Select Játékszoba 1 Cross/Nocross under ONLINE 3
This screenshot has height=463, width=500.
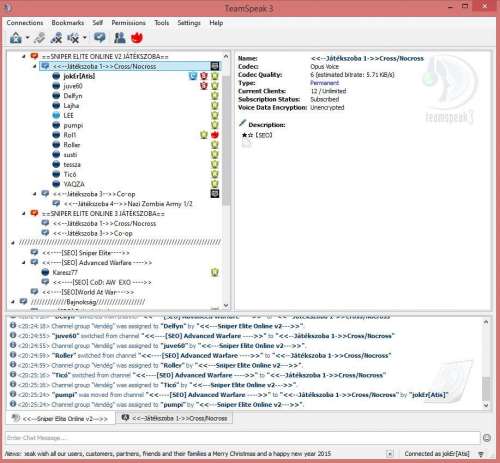(x=104, y=223)
